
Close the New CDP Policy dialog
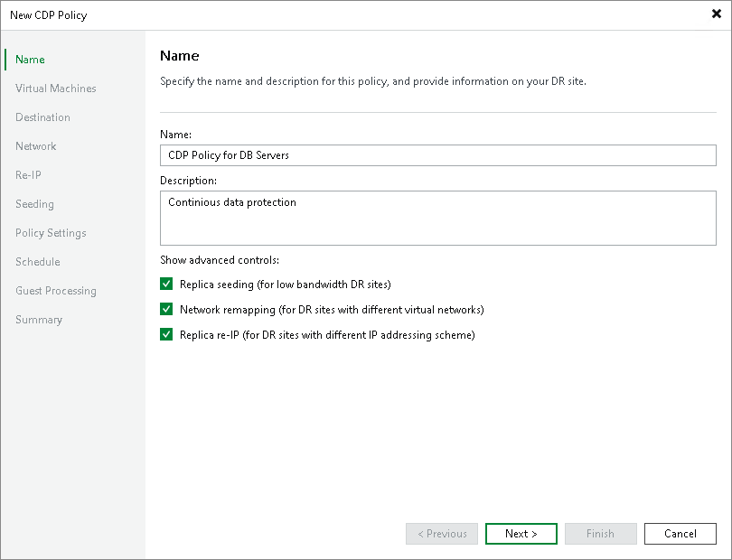point(716,14)
